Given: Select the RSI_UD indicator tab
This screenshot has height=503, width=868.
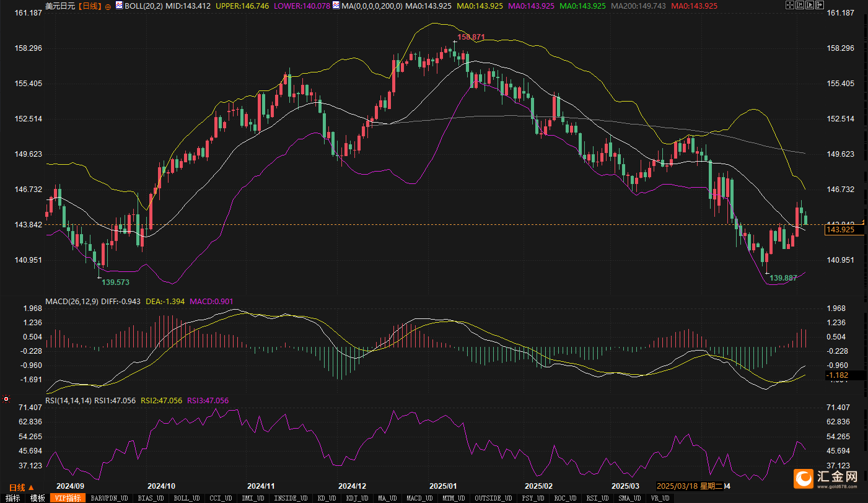Looking at the screenshot, I should click(597, 498).
